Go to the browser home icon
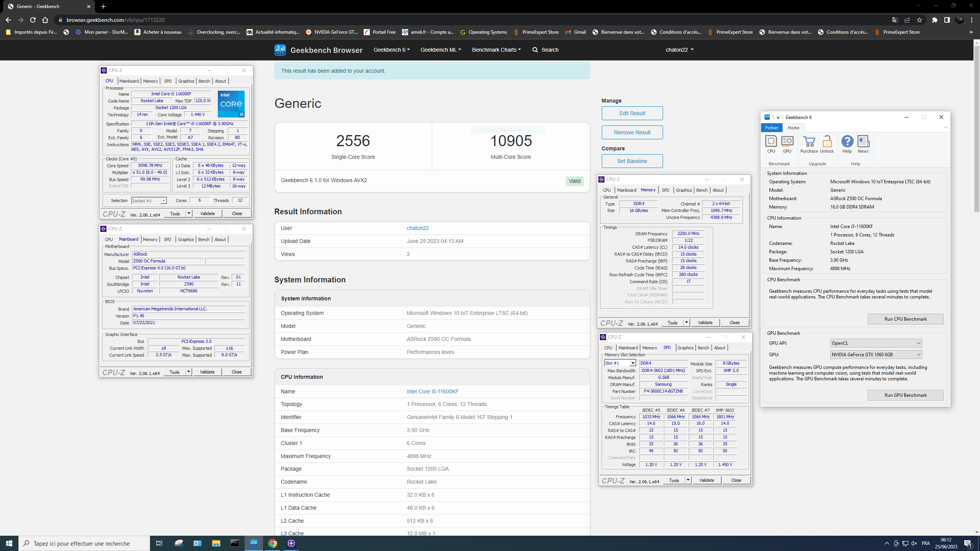 (x=45, y=20)
